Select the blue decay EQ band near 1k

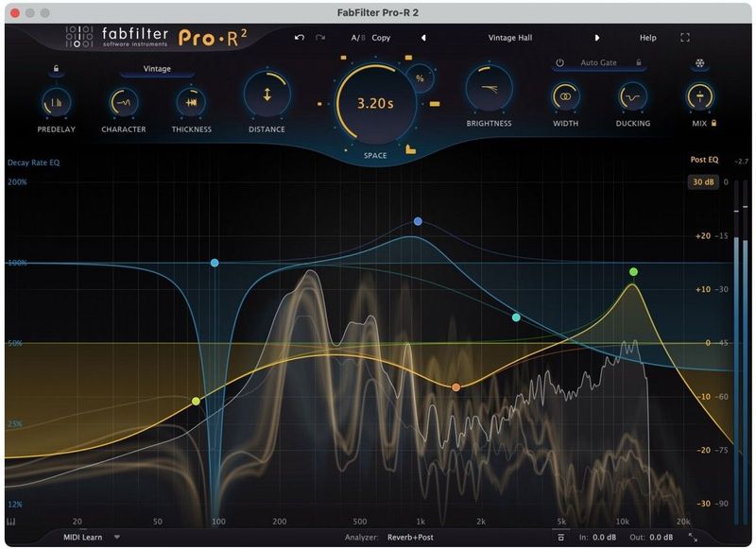[418, 221]
